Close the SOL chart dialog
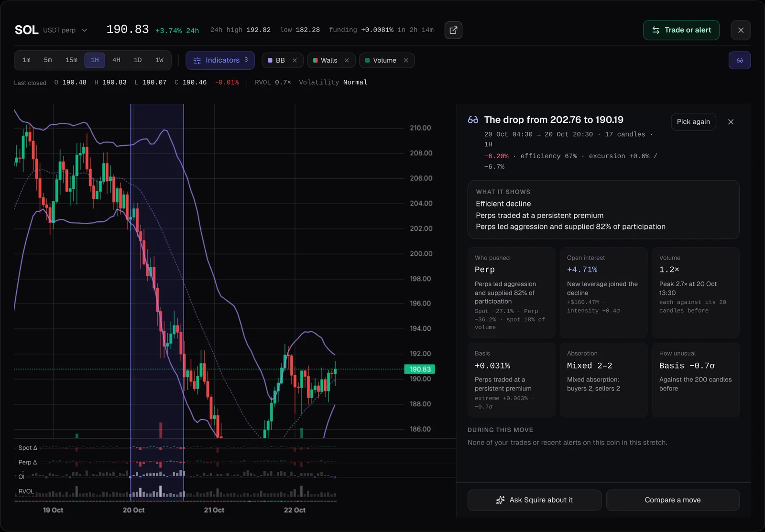Viewport: 765px width, 532px height. pyautogui.click(x=741, y=30)
